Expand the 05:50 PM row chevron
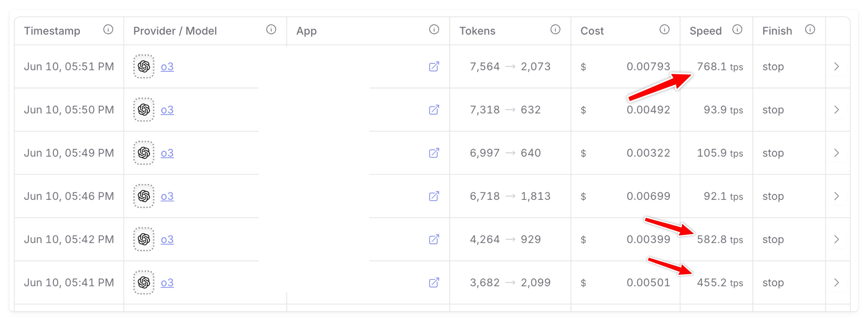The width and height of the screenshot is (868, 321). coord(836,109)
